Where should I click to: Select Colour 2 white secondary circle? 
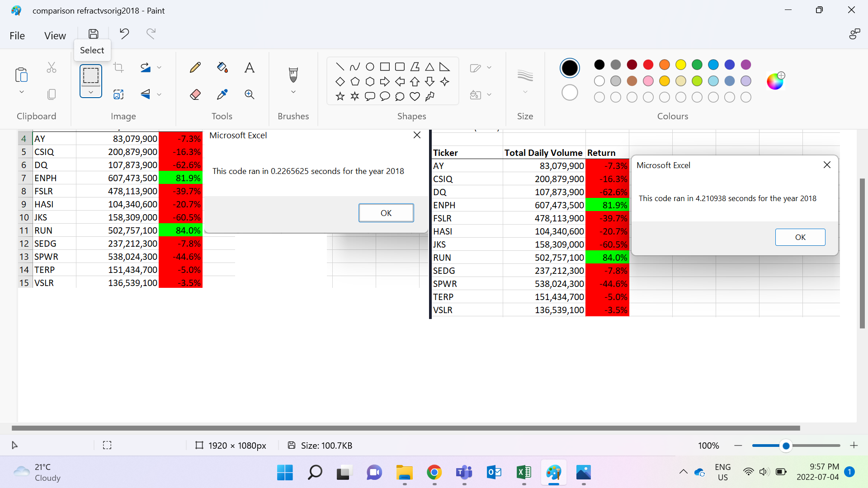(x=570, y=93)
